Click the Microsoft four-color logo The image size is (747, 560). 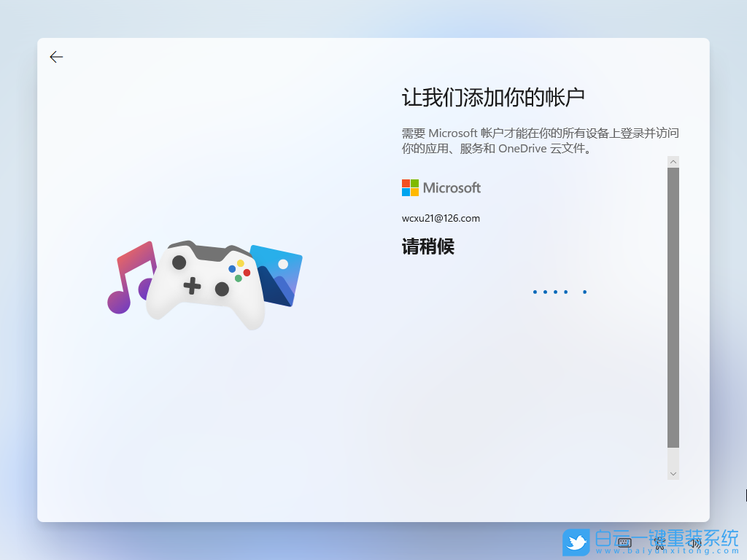pos(410,187)
